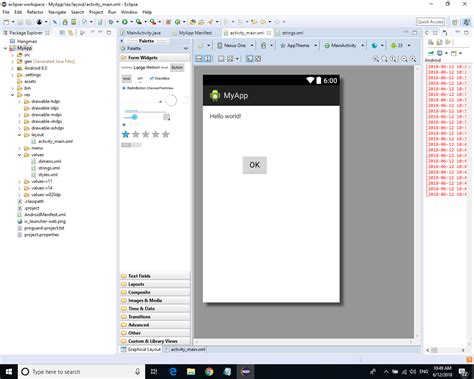474x379 pixels.
Task: Click the green Run button in toolbar
Action: tap(125, 22)
